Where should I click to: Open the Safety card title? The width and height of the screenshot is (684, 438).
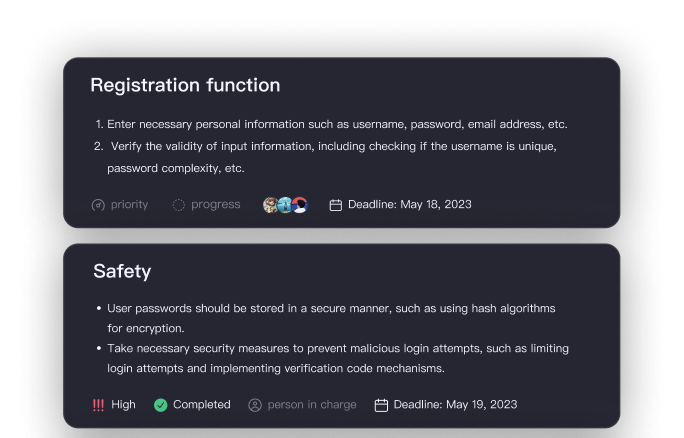122,271
